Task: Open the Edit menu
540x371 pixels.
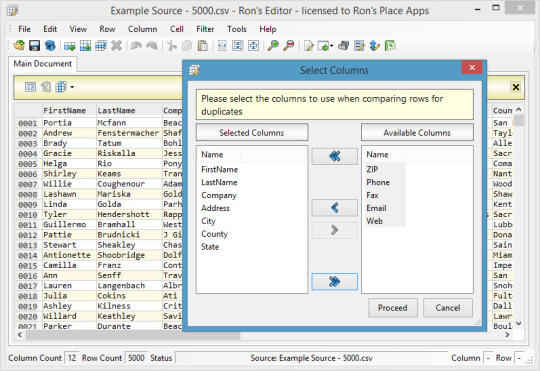Action: pyautogui.click(x=50, y=29)
